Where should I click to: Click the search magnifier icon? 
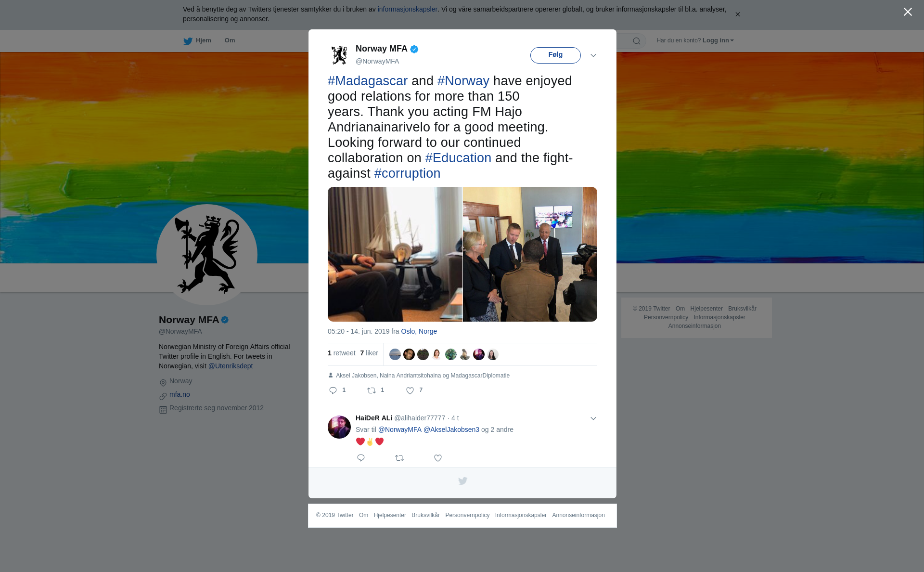tap(637, 41)
